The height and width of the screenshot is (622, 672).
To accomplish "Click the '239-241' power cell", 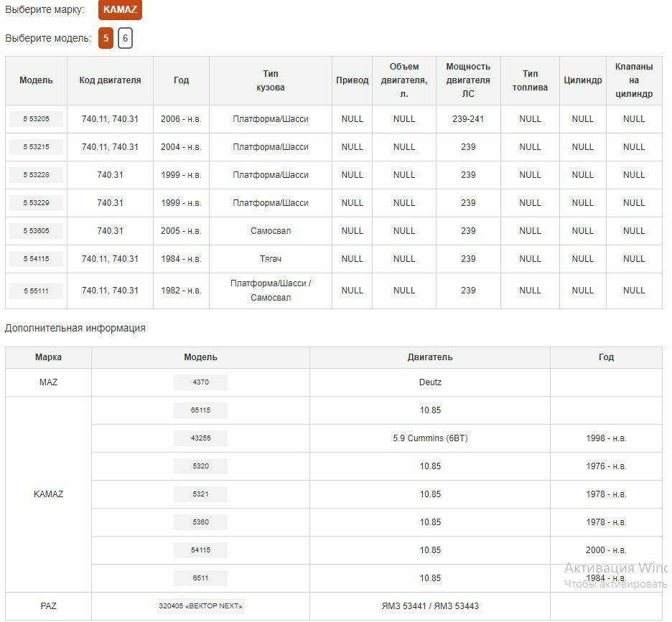I will point(468,119).
